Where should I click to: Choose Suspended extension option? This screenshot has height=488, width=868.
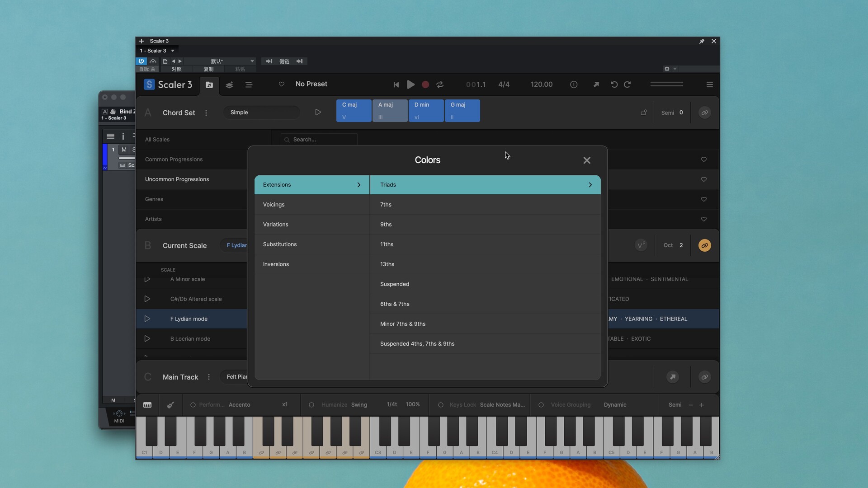(486, 284)
